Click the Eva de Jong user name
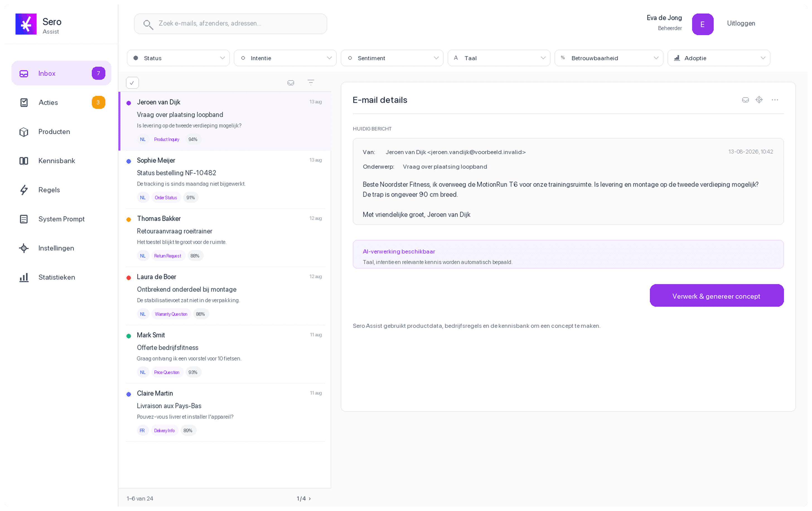Image resolution: width=812 pixels, height=511 pixels. pos(664,18)
